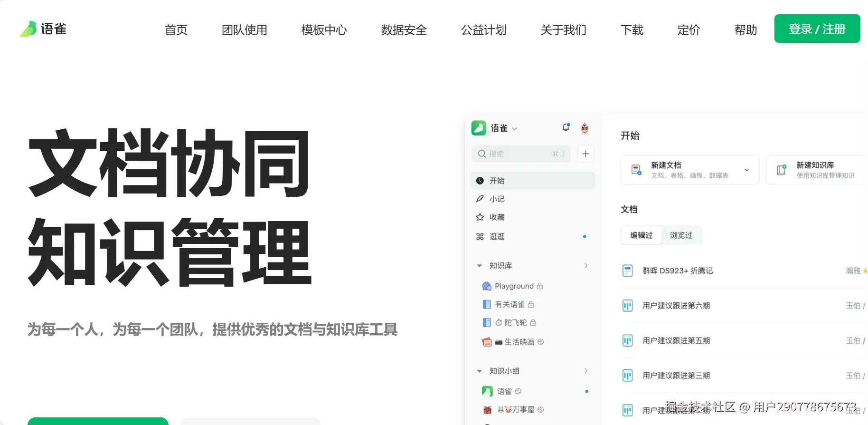868x425 pixels.
Task: Go to 模板中心 in navigation
Action: [324, 30]
